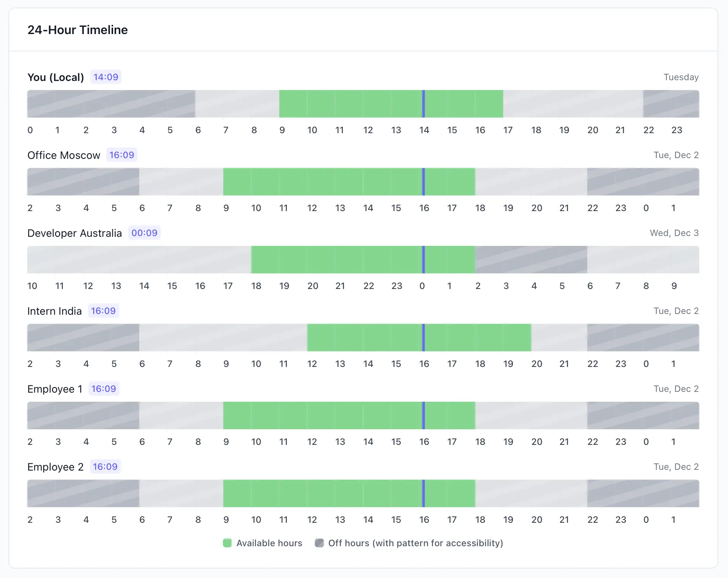This screenshot has width=728, height=578.
Task: Click the Tuesday label on the local row
Action: coord(681,77)
